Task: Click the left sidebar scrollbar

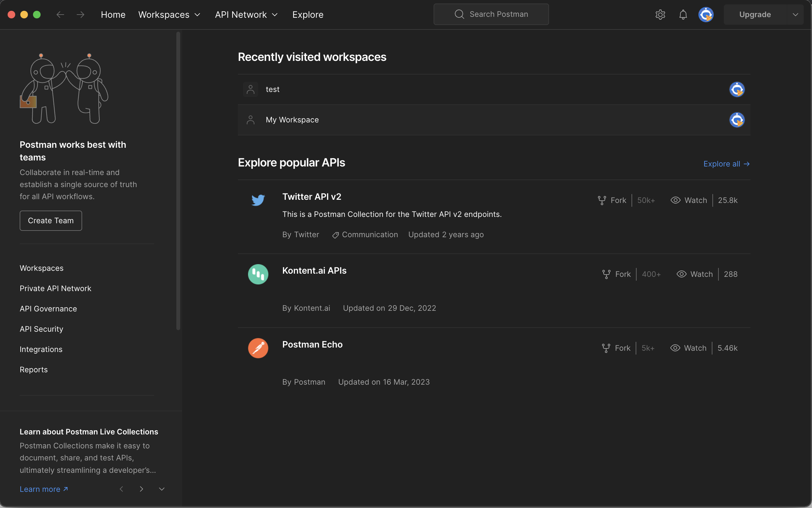Action: [x=178, y=181]
